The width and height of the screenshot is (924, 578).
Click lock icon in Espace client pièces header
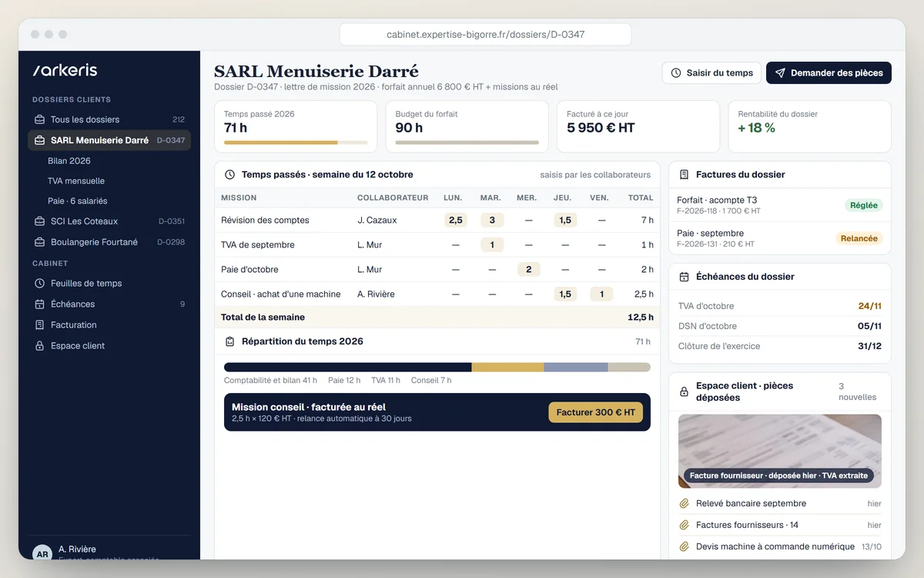coord(684,391)
